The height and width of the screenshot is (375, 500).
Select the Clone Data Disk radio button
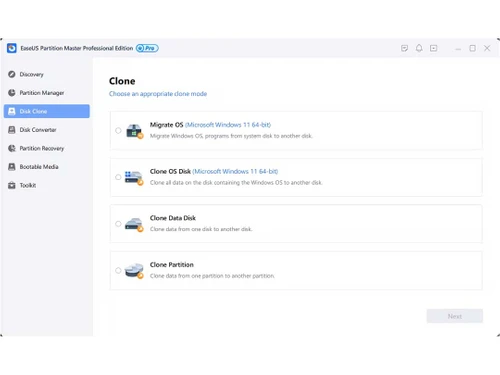point(118,224)
